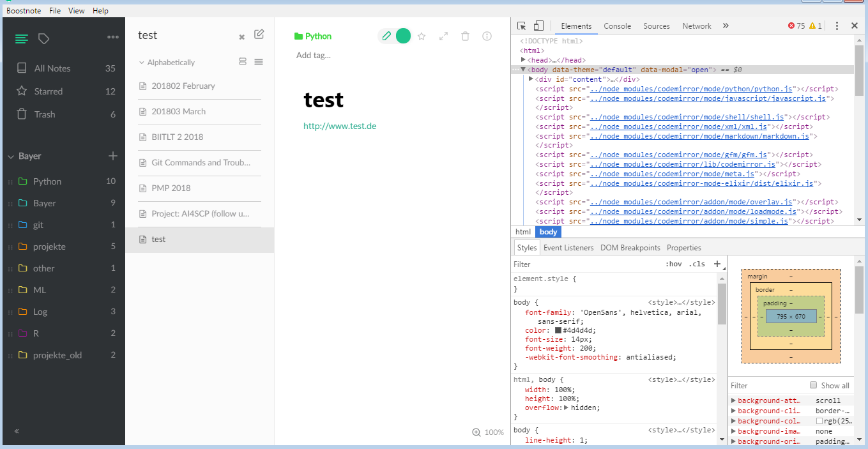868x449 pixels.
Task: Add a new style rule with plus icon
Action: pyautogui.click(x=717, y=264)
